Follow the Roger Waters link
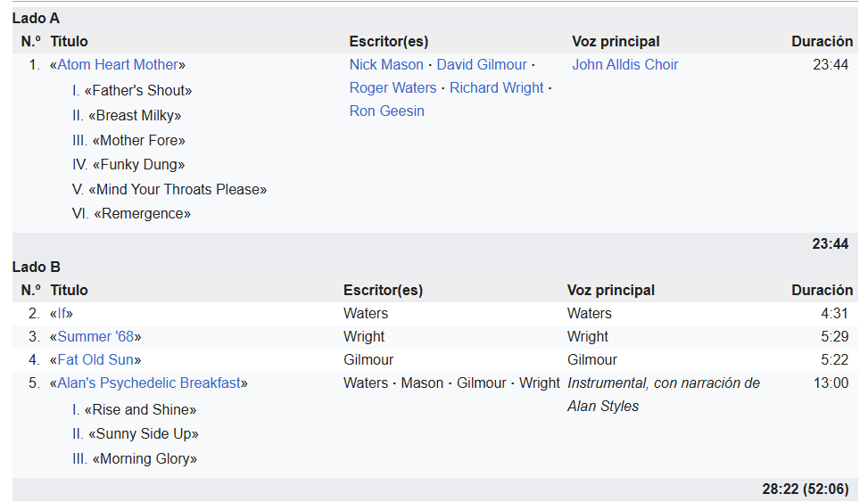This screenshot has width=868, height=502. 393,87
